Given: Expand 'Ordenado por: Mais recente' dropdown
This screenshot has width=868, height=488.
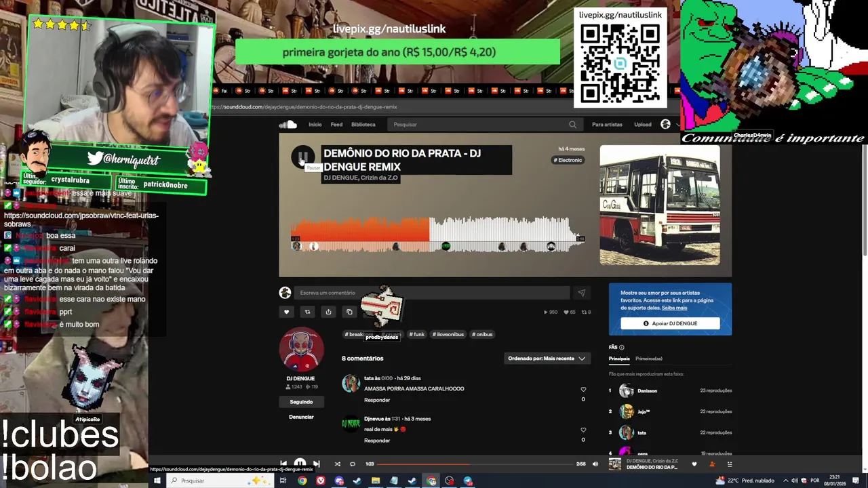Looking at the screenshot, I should tap(546, 359).
